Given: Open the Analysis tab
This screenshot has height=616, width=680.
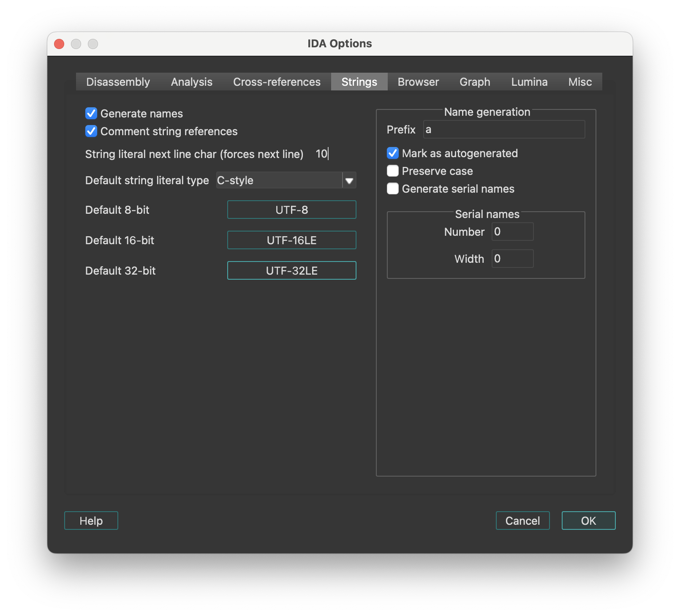Looking at the screenshot, I should (x=191, y=82).
